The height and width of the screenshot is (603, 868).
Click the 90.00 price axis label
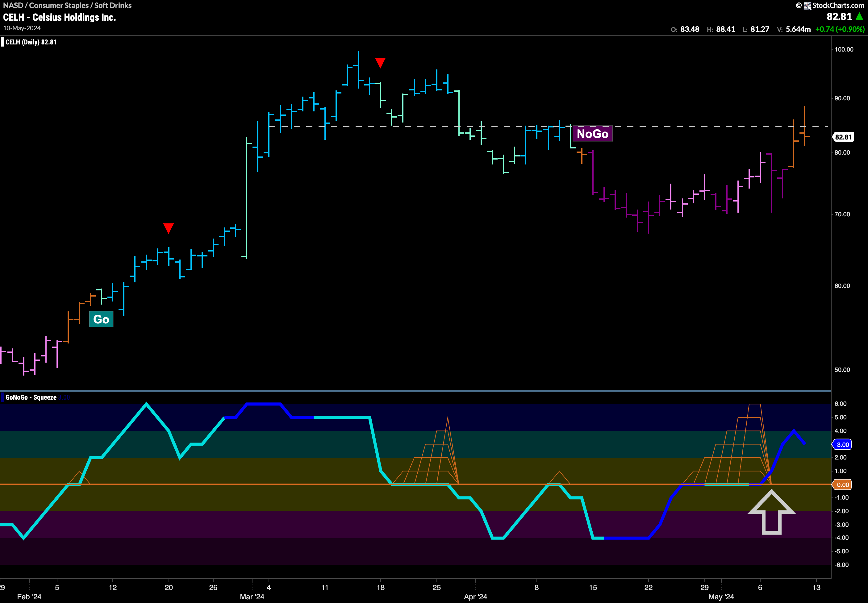point(842,98)
